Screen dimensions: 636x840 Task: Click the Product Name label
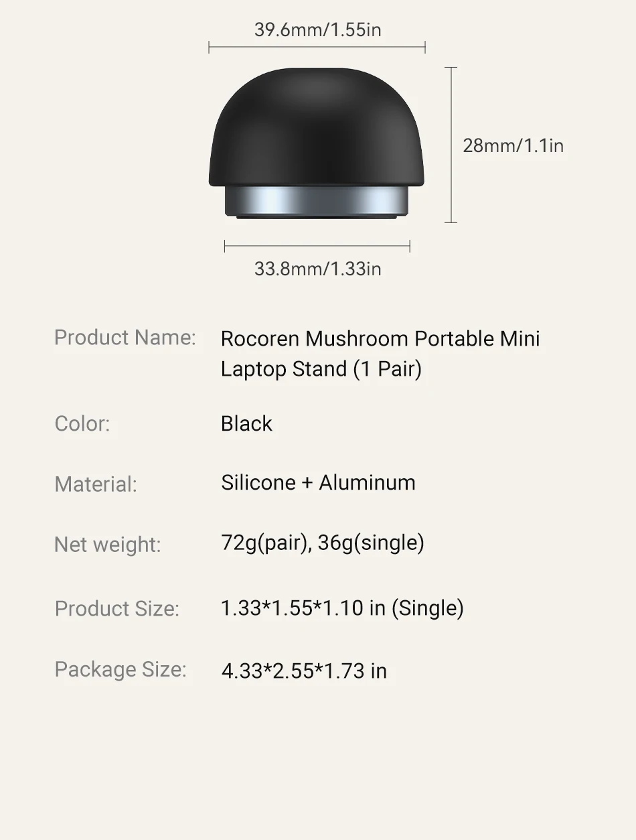click(x=125, y=337)
